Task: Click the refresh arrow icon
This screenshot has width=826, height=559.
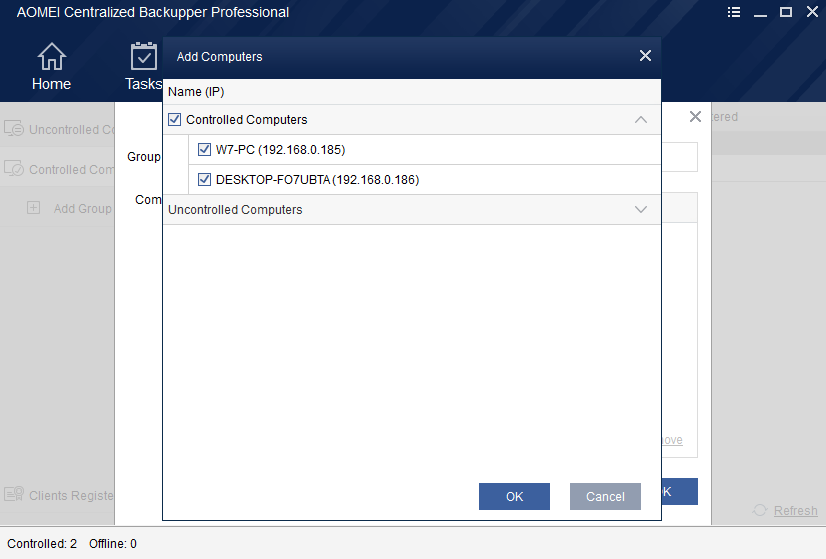Action: [x=760, y=510]
